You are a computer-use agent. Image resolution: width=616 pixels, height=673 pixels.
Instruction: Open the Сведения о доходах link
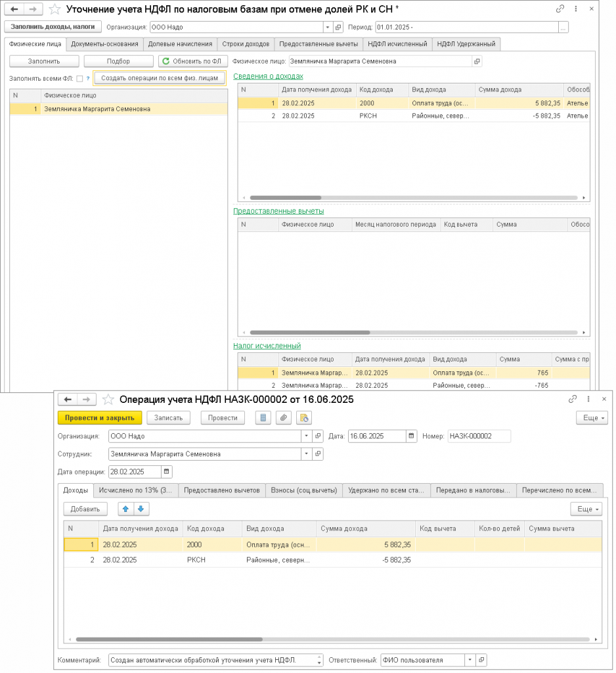click(268, 76)
